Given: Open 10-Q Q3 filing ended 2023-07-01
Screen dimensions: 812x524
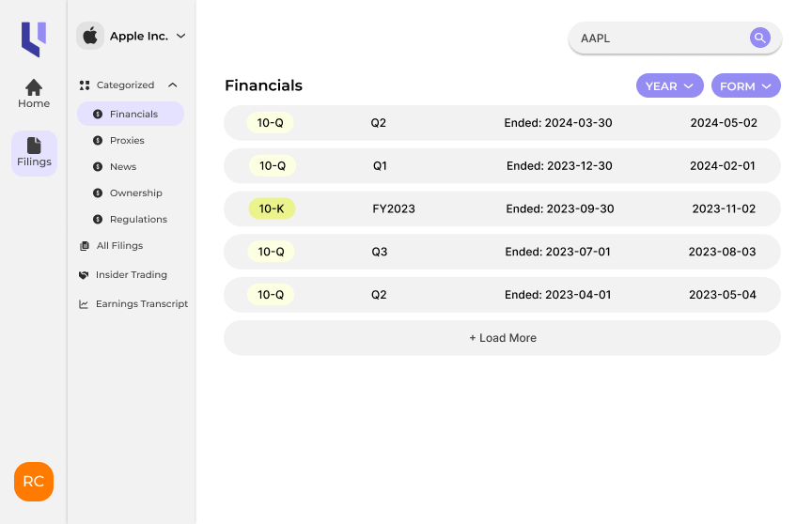Looking at the screenshot, I should (x=502, y=252).
